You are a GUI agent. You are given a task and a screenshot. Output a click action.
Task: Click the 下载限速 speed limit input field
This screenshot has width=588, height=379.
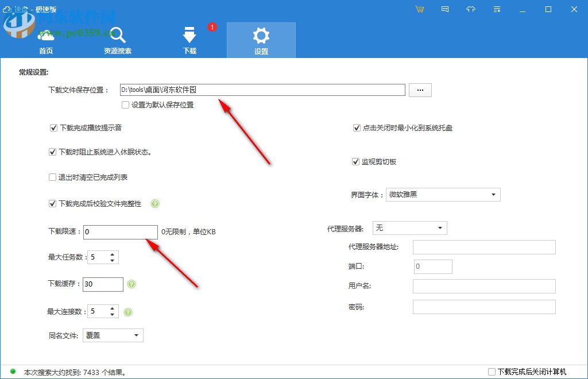pos(121,232)
